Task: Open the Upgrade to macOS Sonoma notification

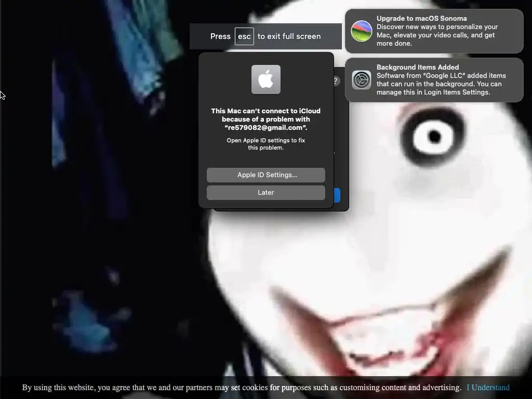Action: (434, 31)
